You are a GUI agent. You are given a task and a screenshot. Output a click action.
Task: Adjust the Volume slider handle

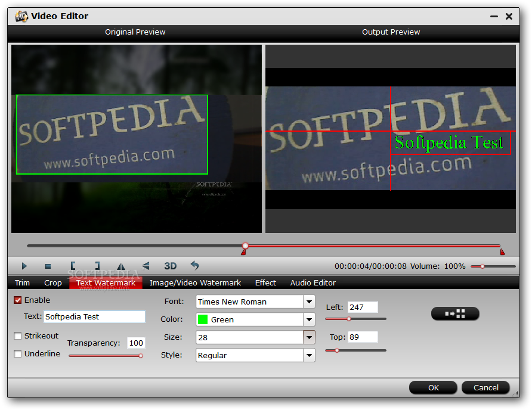click(482, 266)
